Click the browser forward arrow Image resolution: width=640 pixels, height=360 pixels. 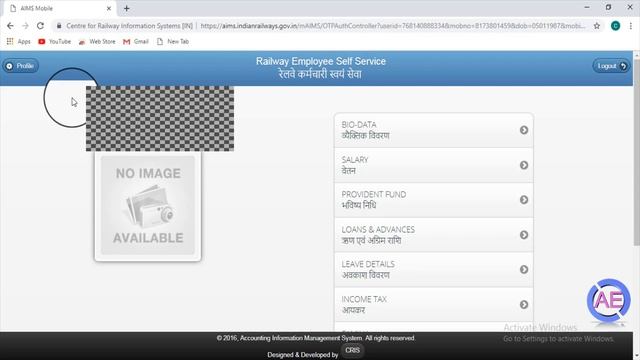click(x=25, y=26)
